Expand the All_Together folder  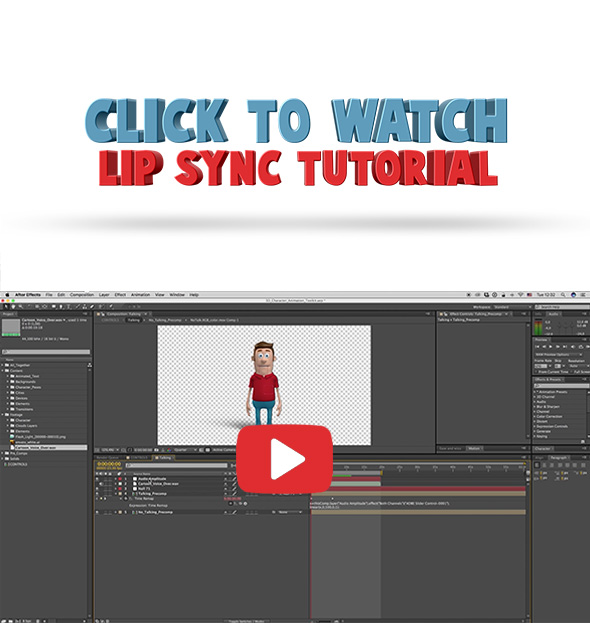[2, 365]
